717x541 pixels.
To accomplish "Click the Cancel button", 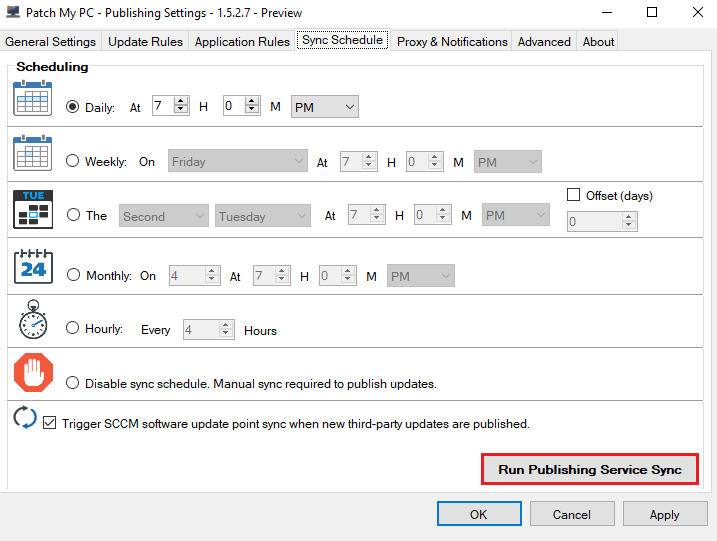I will (x=572, y=514).
